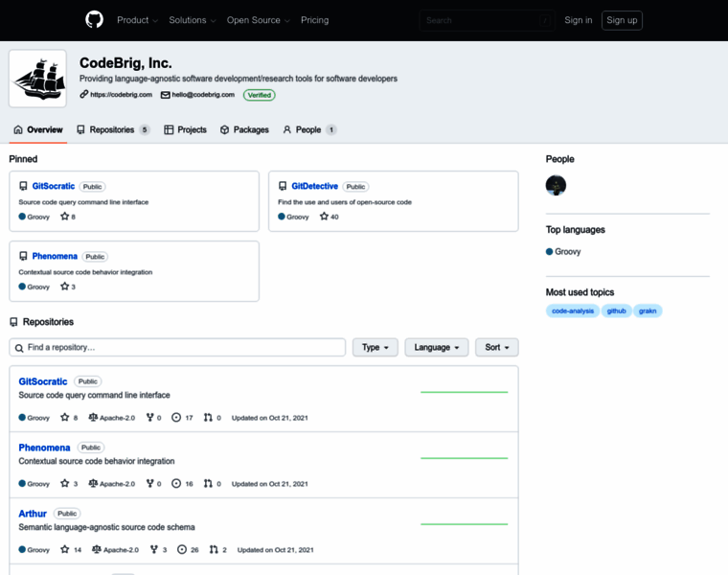Screen dimensions: 728x575
Task: Click the Apache-2.0 license text in Arthur row
Action: pos(121,549)
